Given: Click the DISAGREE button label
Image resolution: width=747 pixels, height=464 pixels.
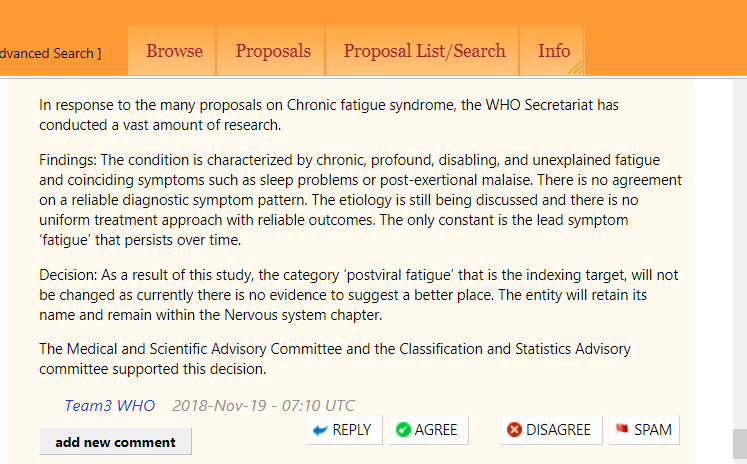Looking at the screenshot, I should pyautogui.click(x=558, y=430).
